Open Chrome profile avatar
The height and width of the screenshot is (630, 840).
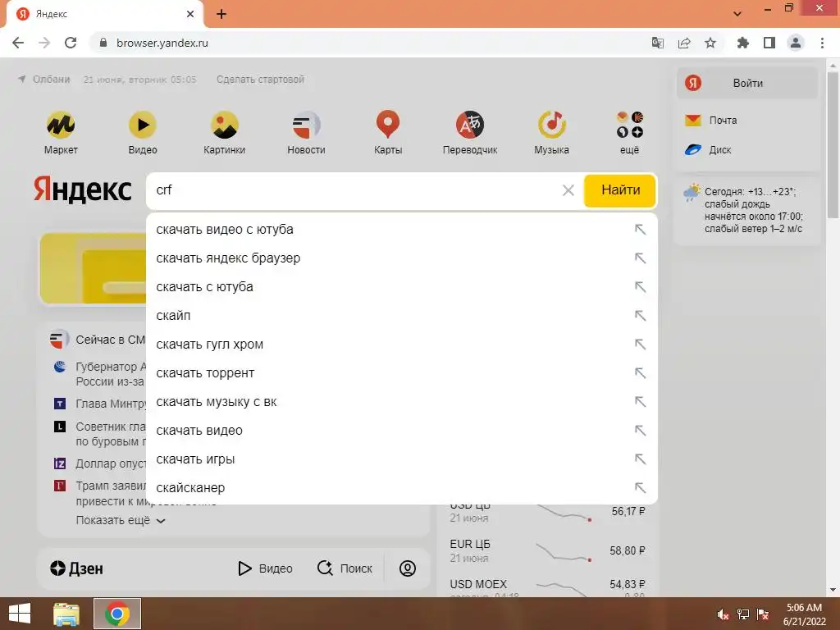tap(796, 43)
